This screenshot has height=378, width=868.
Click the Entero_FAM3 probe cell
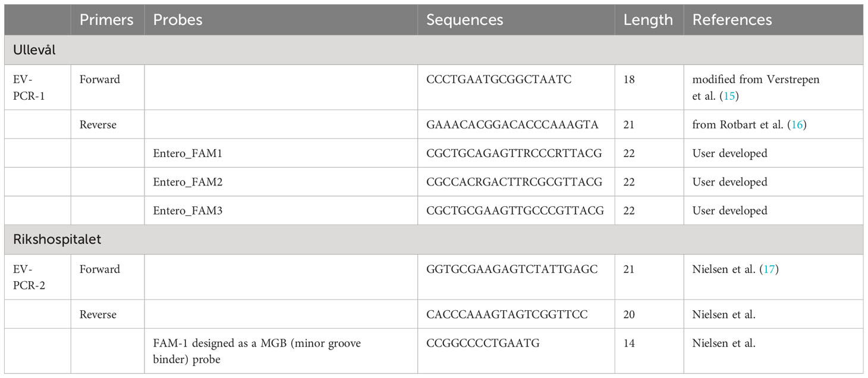281,210
